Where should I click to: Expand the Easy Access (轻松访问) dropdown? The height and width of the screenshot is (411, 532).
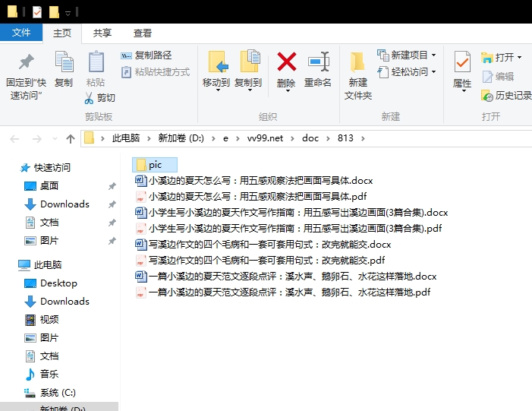coord(433,72)
